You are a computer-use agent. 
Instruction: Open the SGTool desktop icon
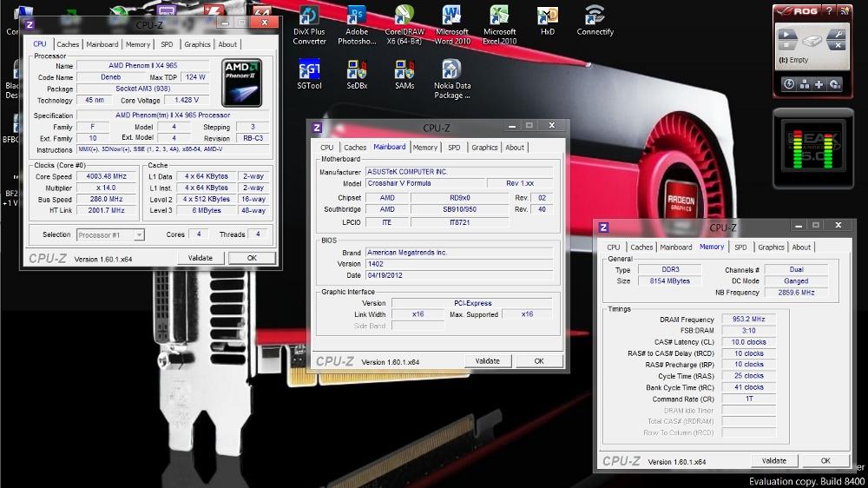309,74
